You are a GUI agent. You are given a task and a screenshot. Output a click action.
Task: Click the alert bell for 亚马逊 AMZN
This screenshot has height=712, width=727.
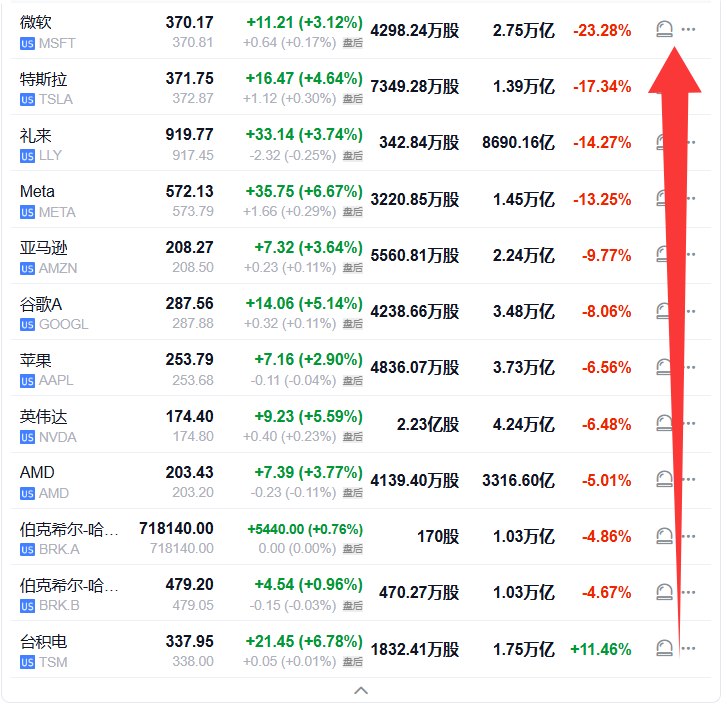pos(662,254)
